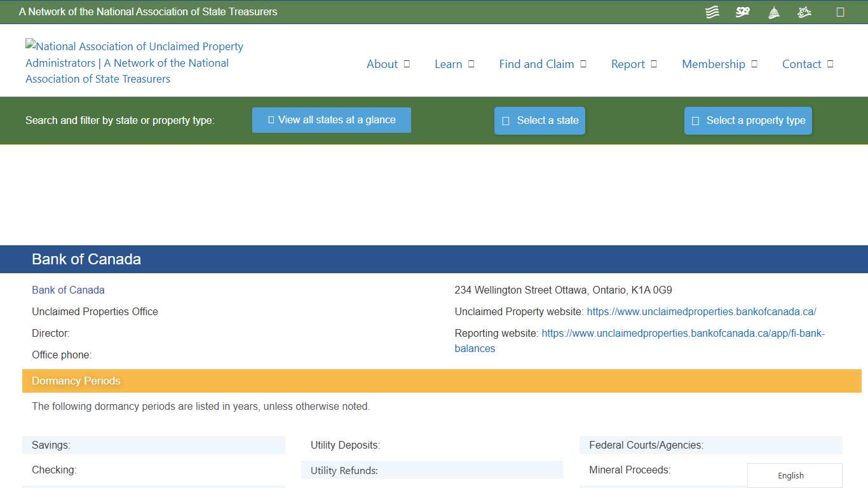Open the search icon at top right
Screen dimensions: 868x488
[839, 11]
